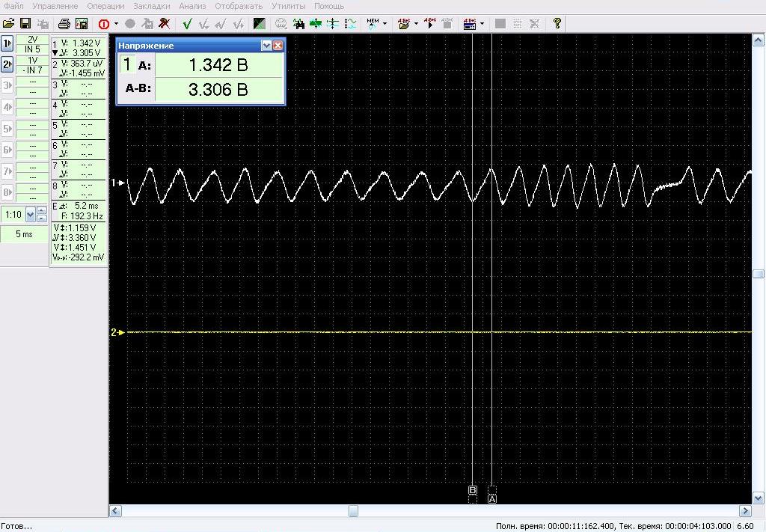Screen dimensions: 766x532
Task: Toggle channel 5 button
Action: click(7, 129)
